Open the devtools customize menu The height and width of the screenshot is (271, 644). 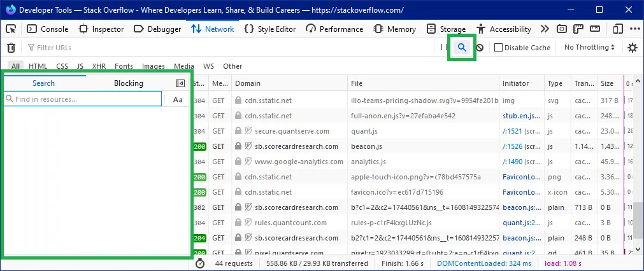634,29
